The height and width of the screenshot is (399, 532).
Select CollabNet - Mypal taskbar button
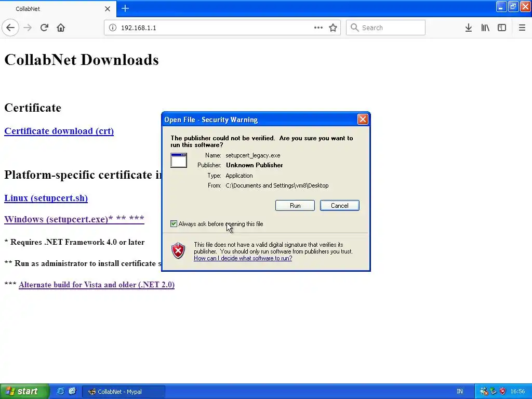(x=124, y=392)
